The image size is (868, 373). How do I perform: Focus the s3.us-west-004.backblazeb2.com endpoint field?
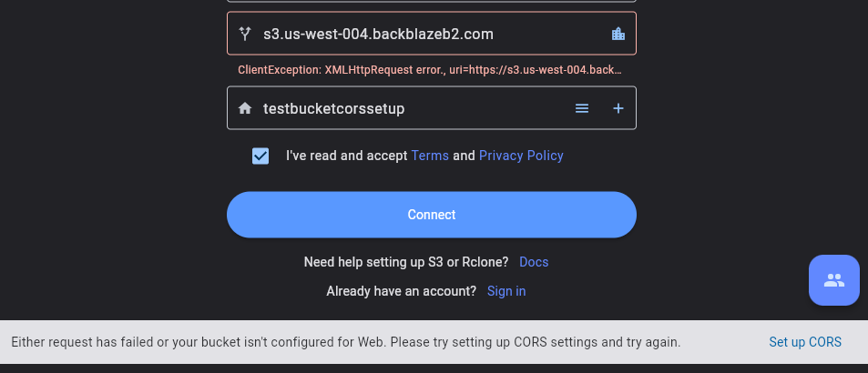[x=431, y=34]
